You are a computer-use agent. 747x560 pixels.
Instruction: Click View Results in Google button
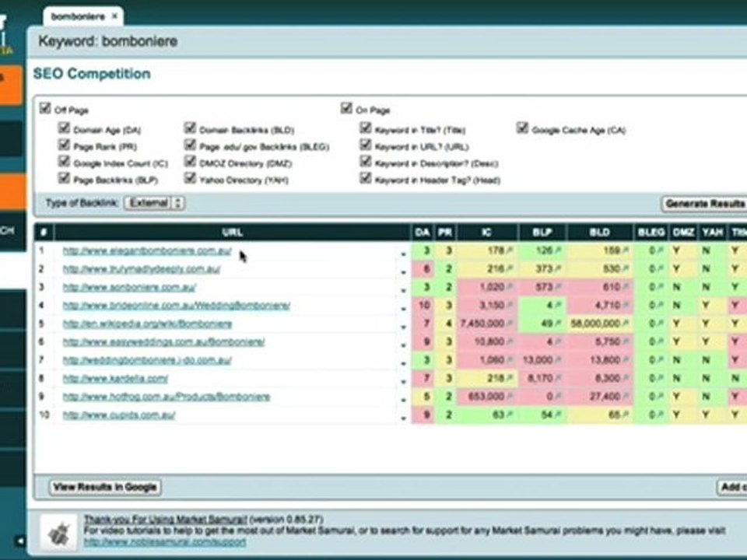[x=105, y=487]
